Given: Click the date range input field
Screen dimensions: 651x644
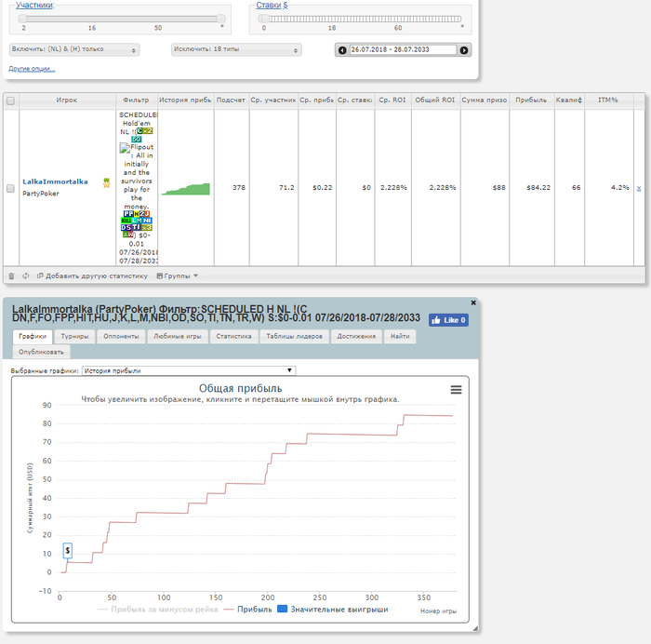Looking at the screenshot, I should pos(403,50).
